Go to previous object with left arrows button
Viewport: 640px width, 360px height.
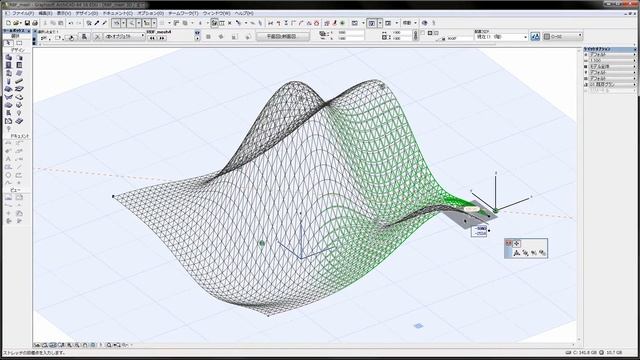152,38
